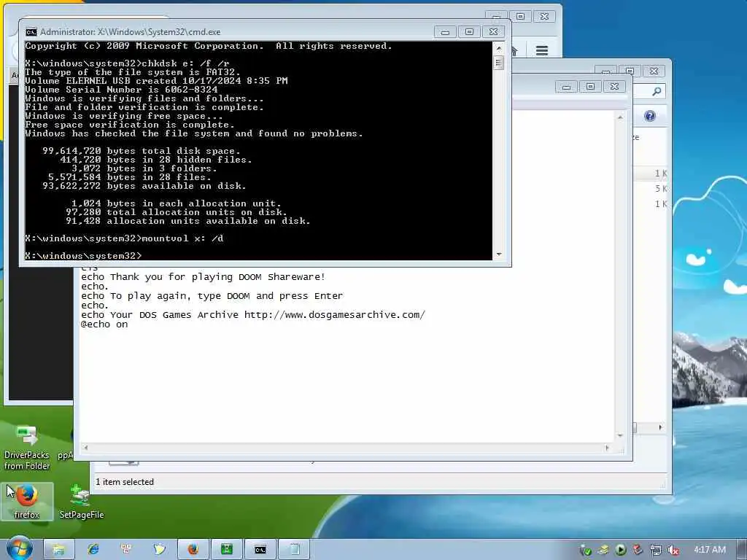Open the Windows Start menu orb
This screenshot has width=747, height=560.
coord(19,549)
